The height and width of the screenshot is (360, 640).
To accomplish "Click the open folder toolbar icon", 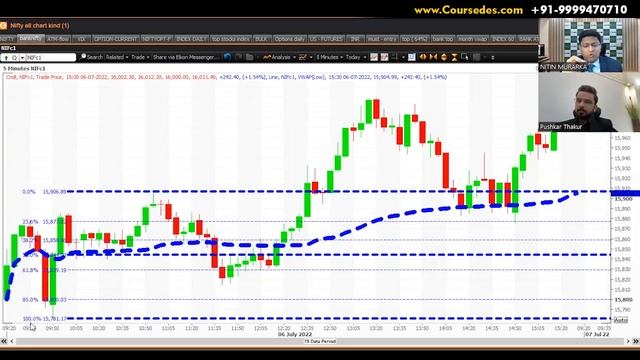I will point(249,57).
